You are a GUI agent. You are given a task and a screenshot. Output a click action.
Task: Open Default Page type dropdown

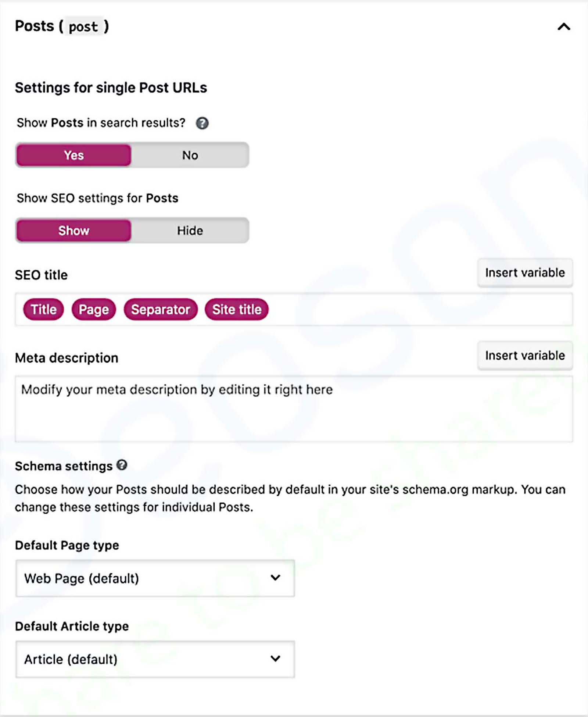(x=155, y=578)
